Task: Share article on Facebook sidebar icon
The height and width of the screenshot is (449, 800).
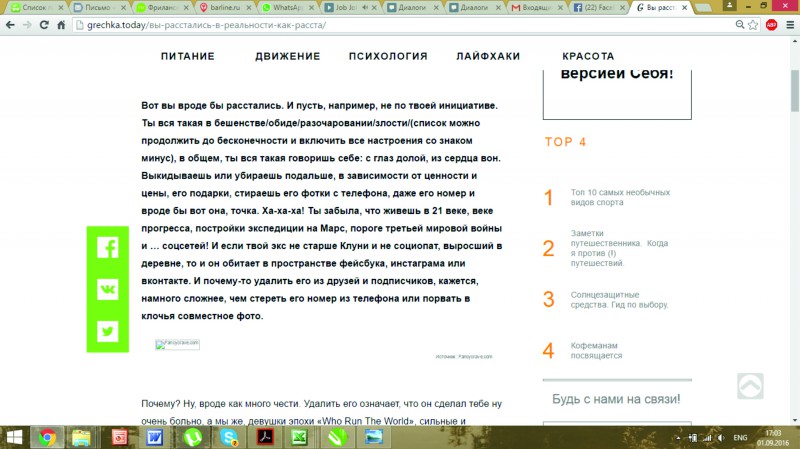Action: pyautogui.click(x=108, y=247)
